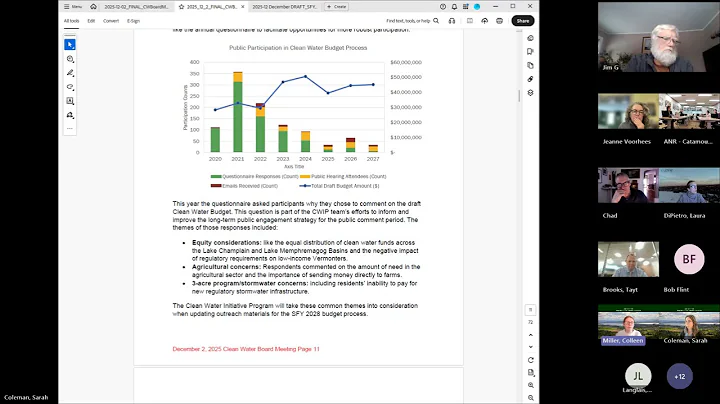Viewport: 720px width, 404px height.
Task: Go to Acrobat Home icon
Action: point(94,7)
